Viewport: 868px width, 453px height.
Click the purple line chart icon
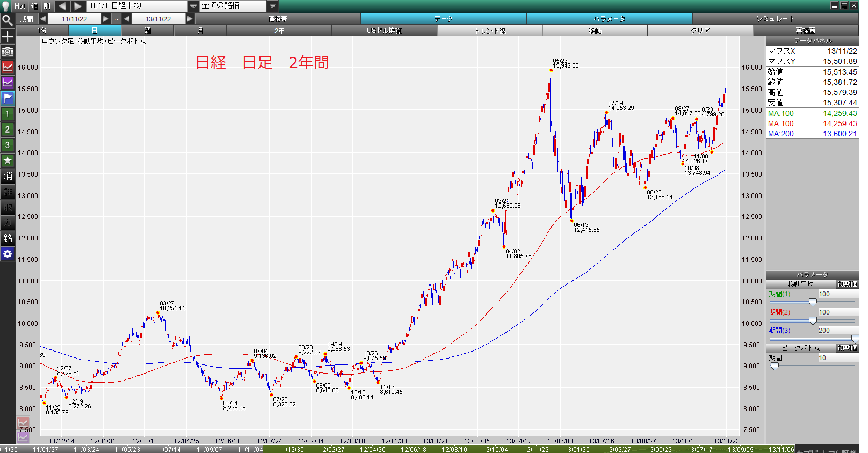click(x=8, y=83)
